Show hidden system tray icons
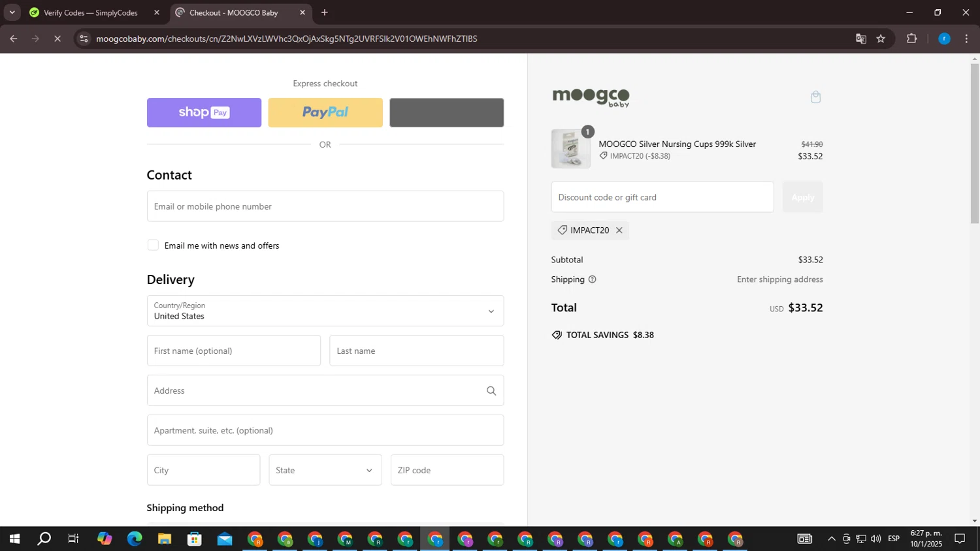 [x=831, y=539]
